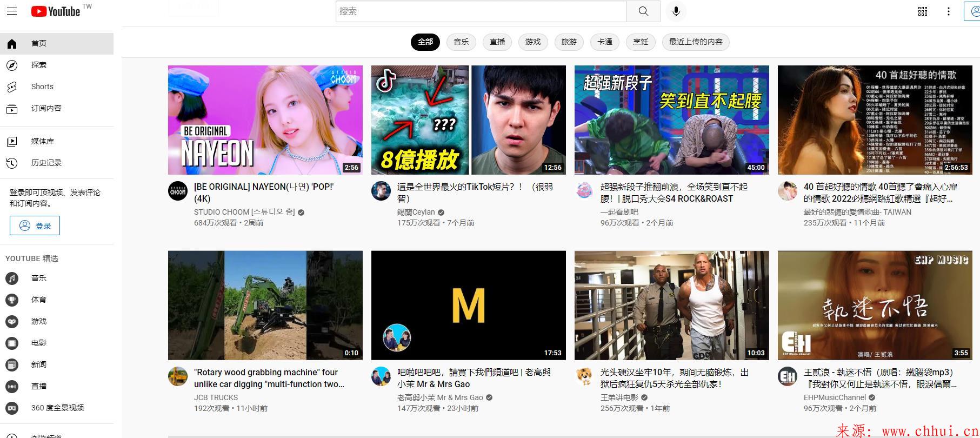This screenshot has width=980, height=438.
Task: Click the 登录 sign-in button in the sidebar
Action: (35, 225)
